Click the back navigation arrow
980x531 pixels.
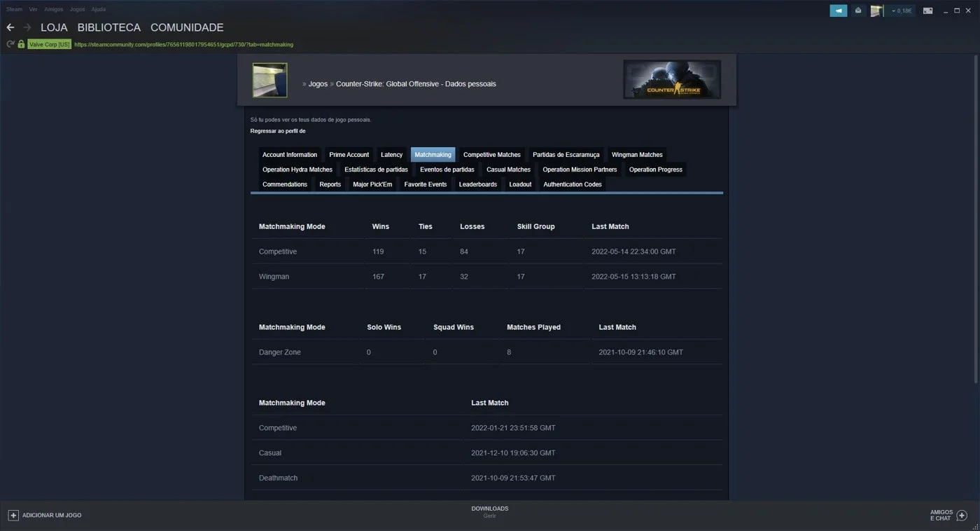(10, 27)
